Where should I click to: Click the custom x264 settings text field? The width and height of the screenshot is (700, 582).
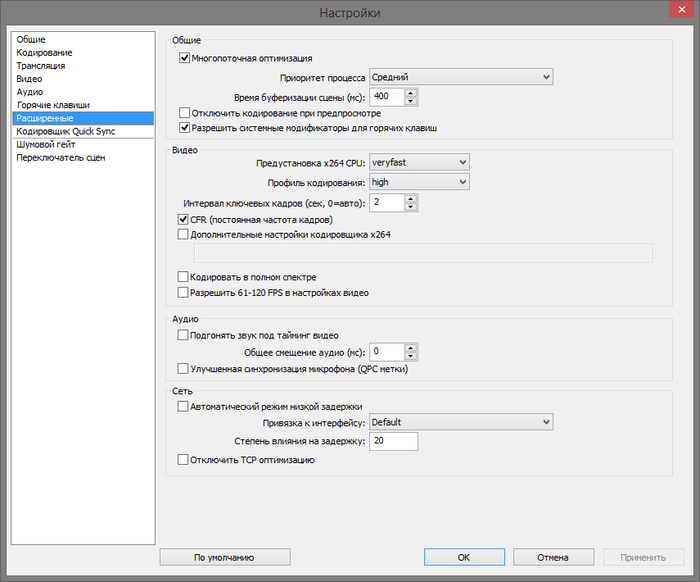(x=423, y=253)
